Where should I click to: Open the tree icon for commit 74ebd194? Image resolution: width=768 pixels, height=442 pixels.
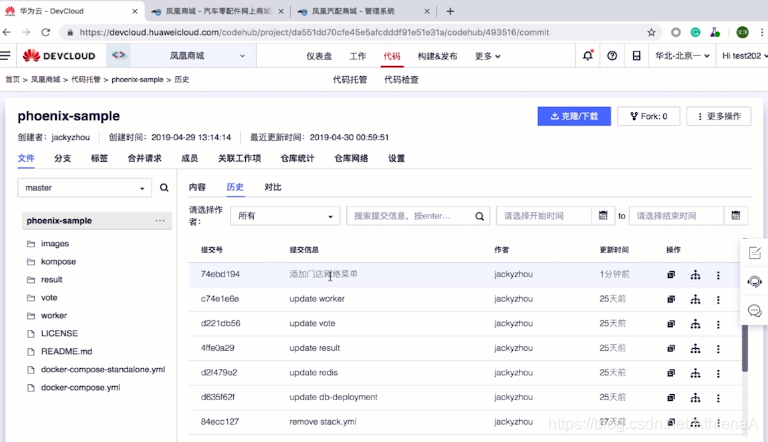pyautogui.click(x=695, y=275)
